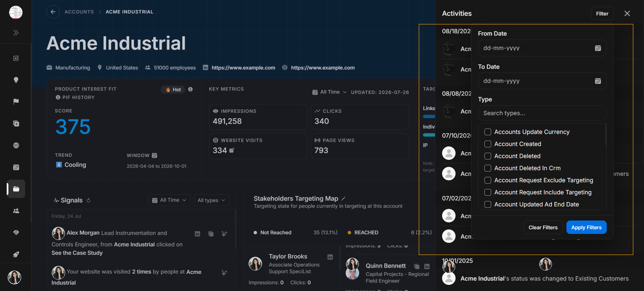Image resolution: width=644 pixels, height=291 pixels.
Task: Go back using the arrow button
Action: click(53, 12)
